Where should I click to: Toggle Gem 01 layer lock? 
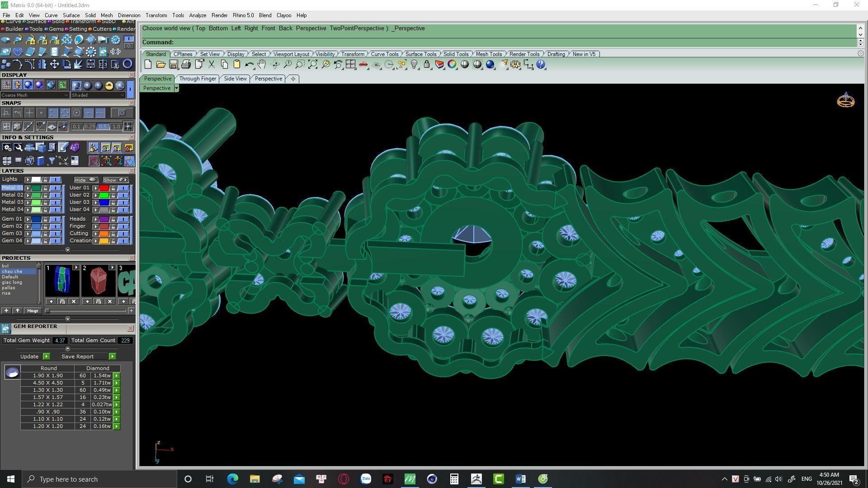coord(45,219)
